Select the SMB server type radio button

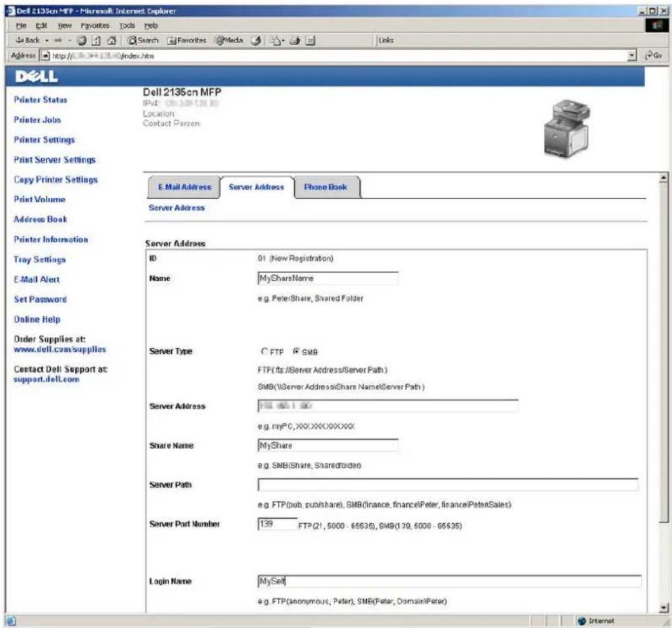[296, 351]
